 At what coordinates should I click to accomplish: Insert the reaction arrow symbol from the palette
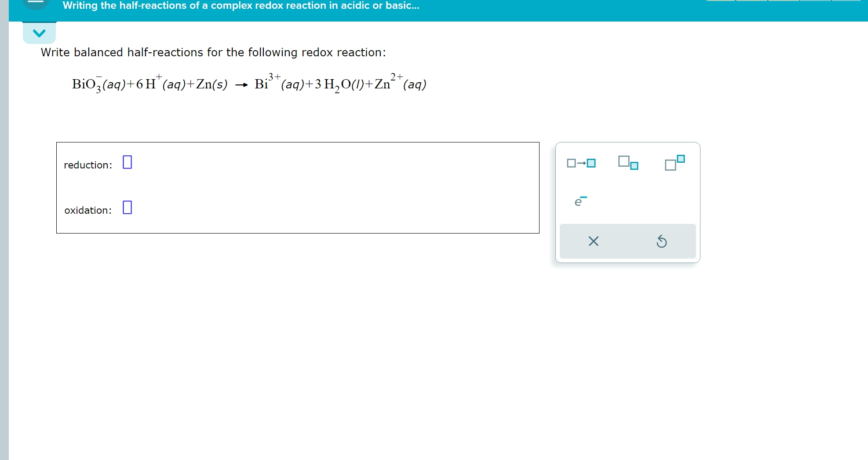pos(581,163)
